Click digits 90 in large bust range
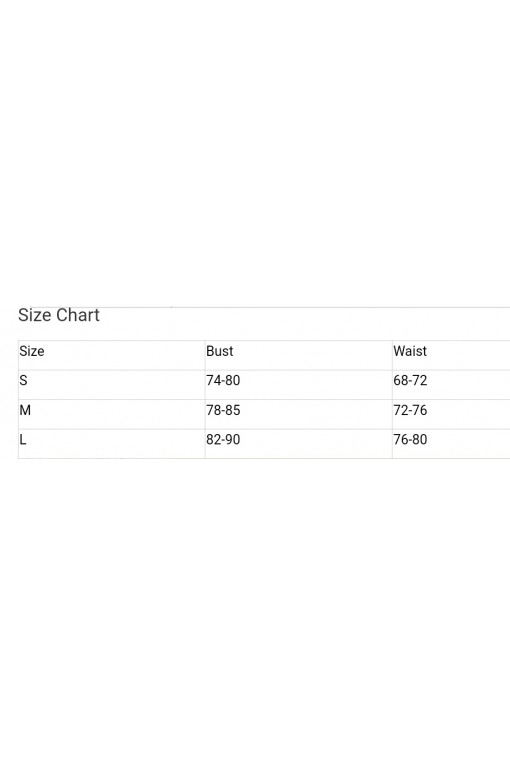Screen dimensions: 510x765 tap(233, 440)
